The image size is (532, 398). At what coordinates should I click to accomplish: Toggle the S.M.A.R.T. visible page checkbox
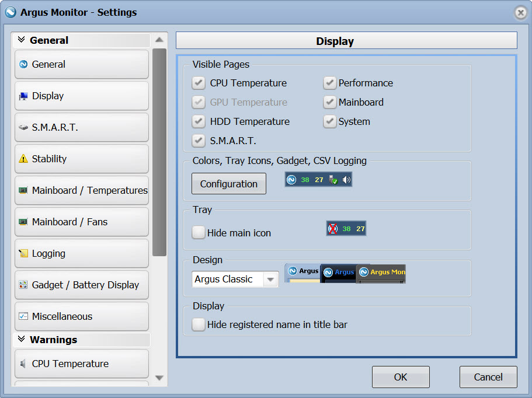click(199, 141)
